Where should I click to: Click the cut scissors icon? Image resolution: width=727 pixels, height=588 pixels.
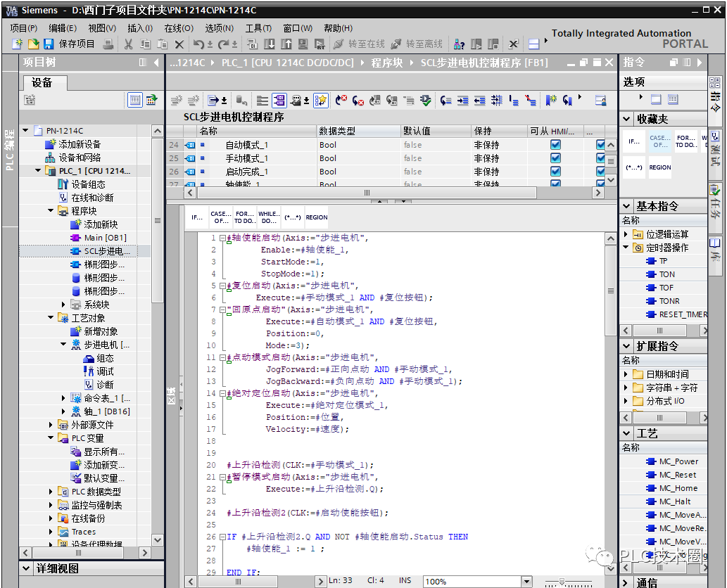[x=128, y=44]
